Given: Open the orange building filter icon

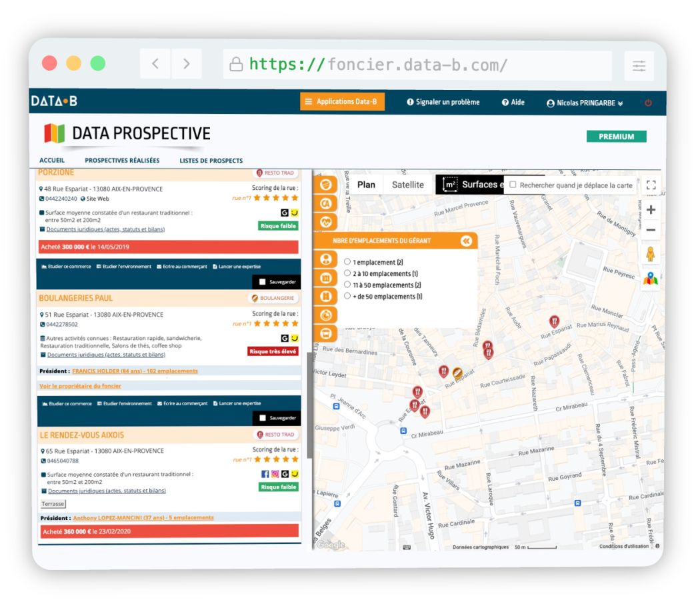Looking at the screenshot, I should coord(326,296).
